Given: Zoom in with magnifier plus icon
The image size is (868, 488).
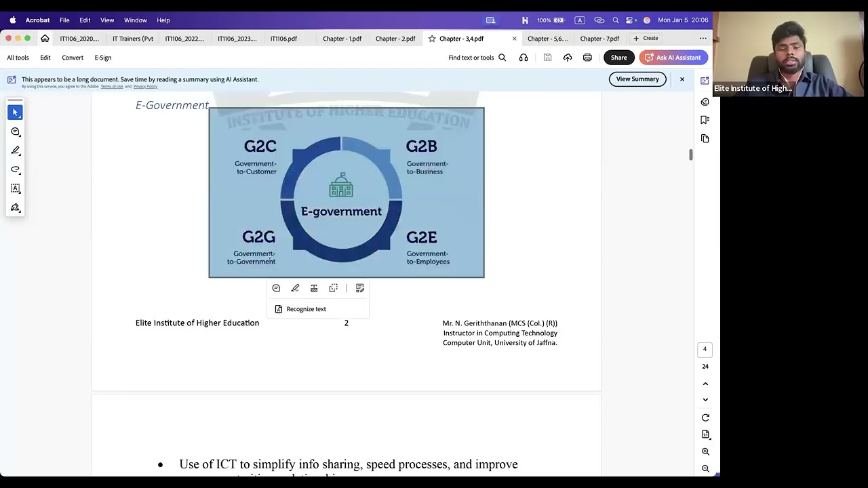Looking at the screenshot, I should click(x=705, y=451).
